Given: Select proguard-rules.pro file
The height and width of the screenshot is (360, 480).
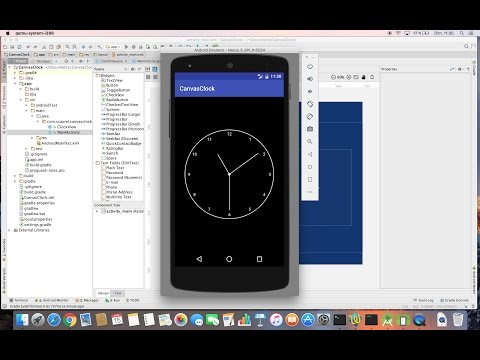Looking at the screenshot, I should click(x=45, y=170).
